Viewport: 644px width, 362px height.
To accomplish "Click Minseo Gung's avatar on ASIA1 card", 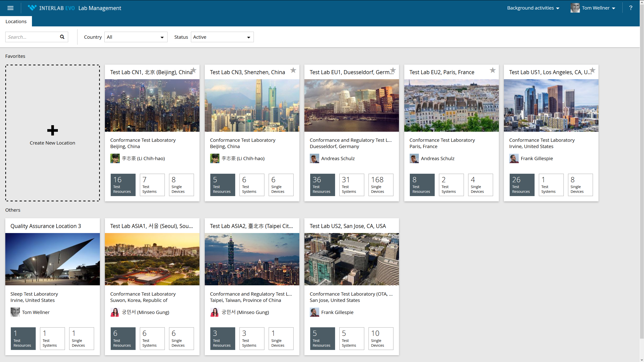I will point(115,312).
